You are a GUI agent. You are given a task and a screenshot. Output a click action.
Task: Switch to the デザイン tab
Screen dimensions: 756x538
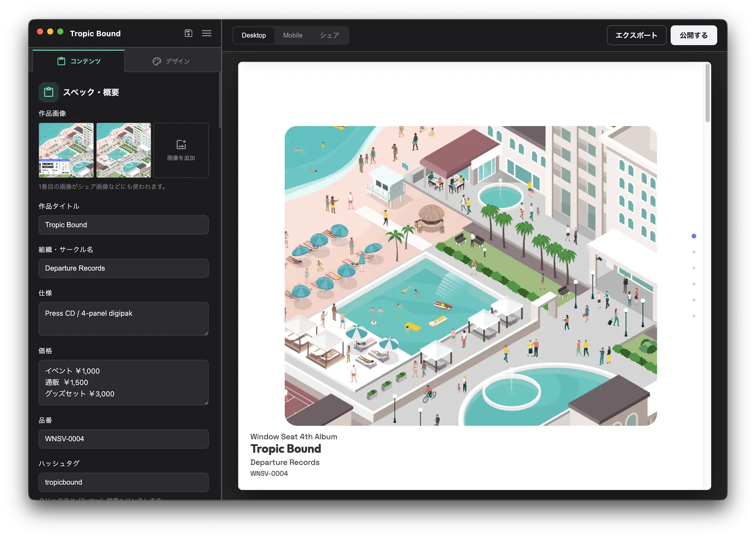[x=171, y=61]
